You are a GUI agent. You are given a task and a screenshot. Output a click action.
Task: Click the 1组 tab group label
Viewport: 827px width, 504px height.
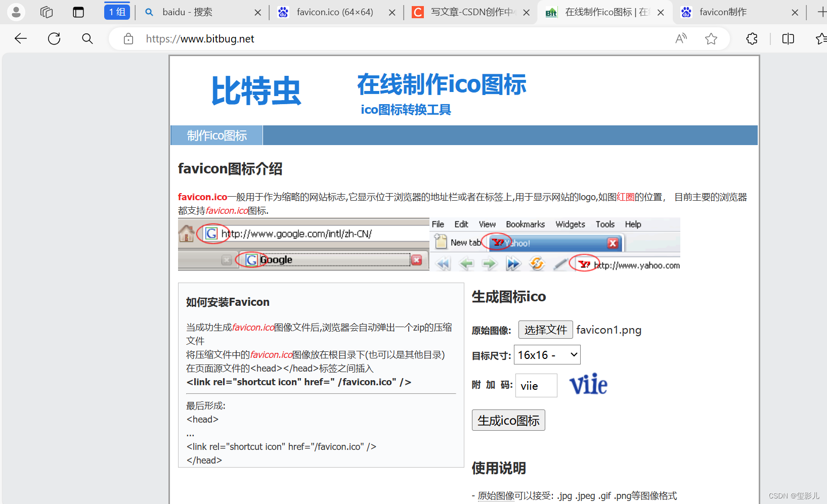117,11
